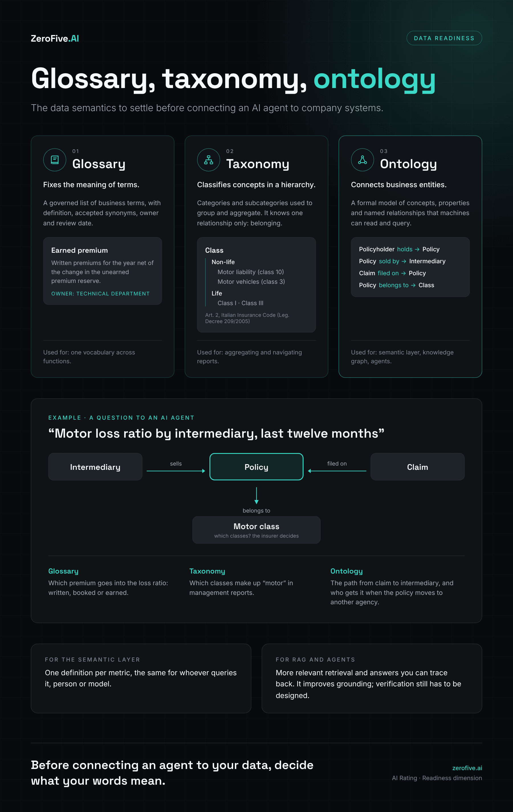
Task: Click the Taxonomy hierarchy icon
Action: [208, 160]
